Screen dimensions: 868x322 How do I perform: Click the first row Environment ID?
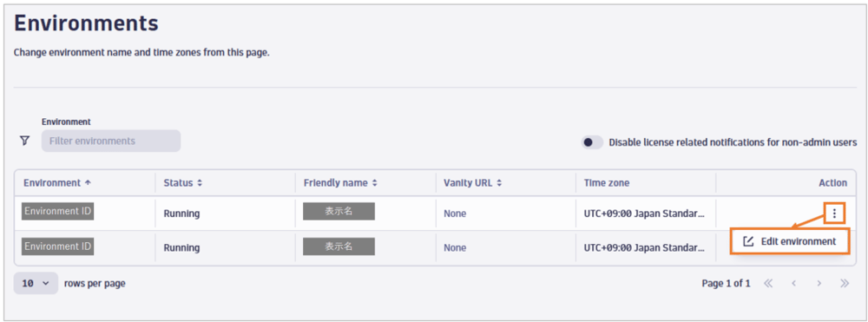[57, 212]
